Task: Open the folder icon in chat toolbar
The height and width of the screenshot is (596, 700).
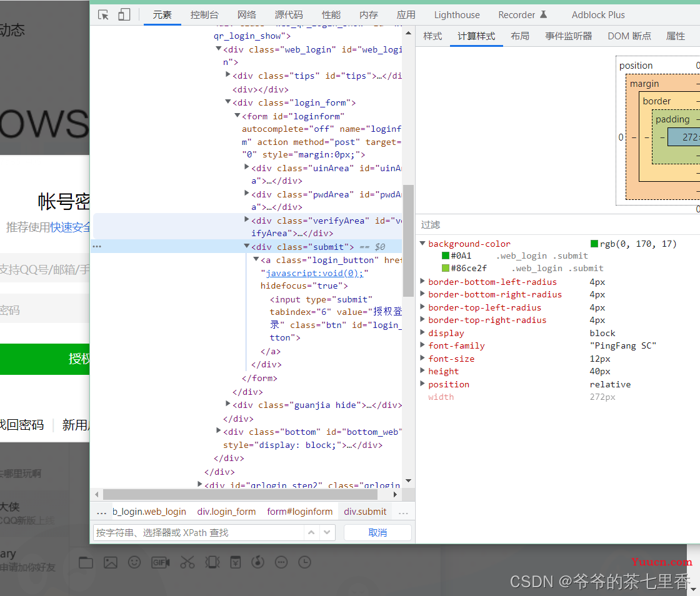Action: (x=86, y=562)
